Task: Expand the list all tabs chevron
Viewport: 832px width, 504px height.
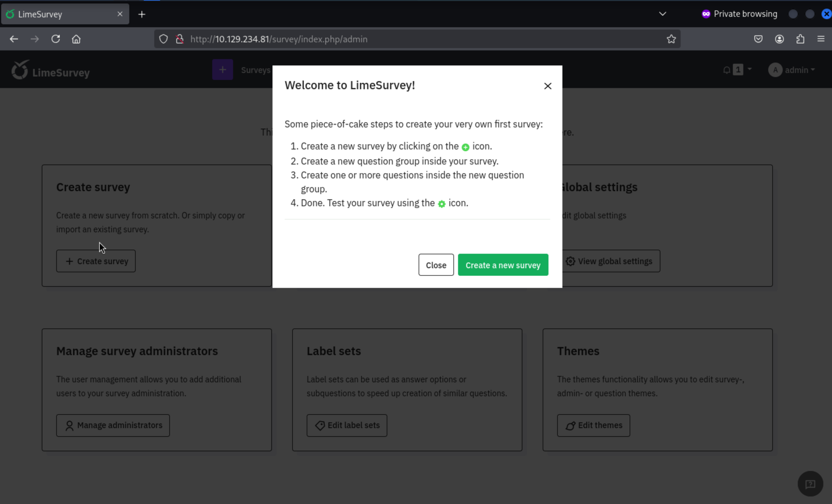Action: point(662,14)
